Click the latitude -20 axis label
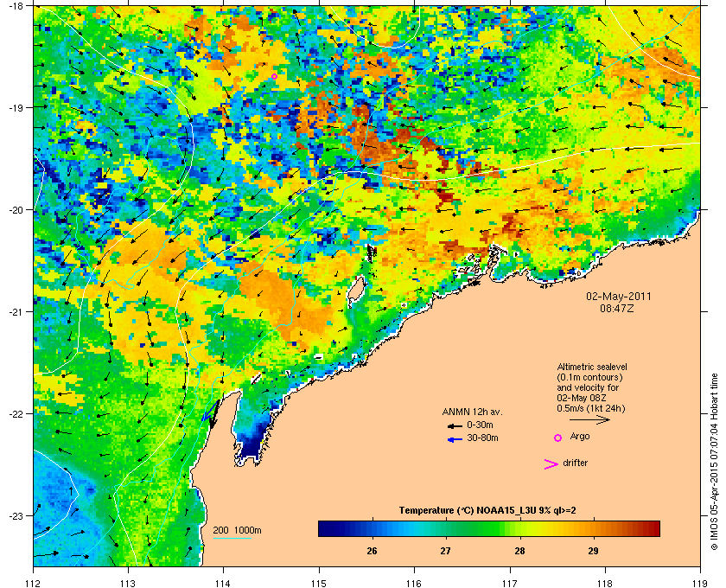Viewport: 726px width, 588px height. coord(16,210)
